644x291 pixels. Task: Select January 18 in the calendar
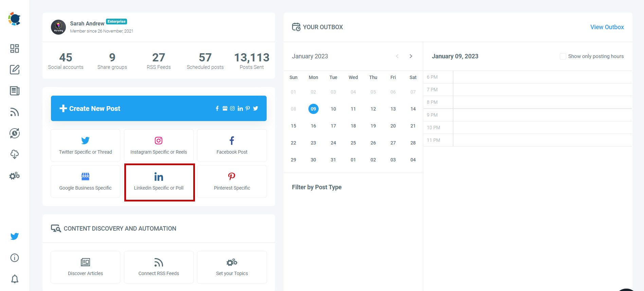click(353, 126)
